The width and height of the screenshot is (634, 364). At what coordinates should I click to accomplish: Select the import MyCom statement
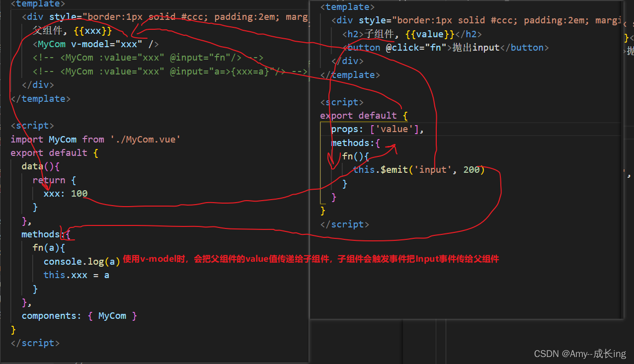pyautogui.click(x=94, y=139)
